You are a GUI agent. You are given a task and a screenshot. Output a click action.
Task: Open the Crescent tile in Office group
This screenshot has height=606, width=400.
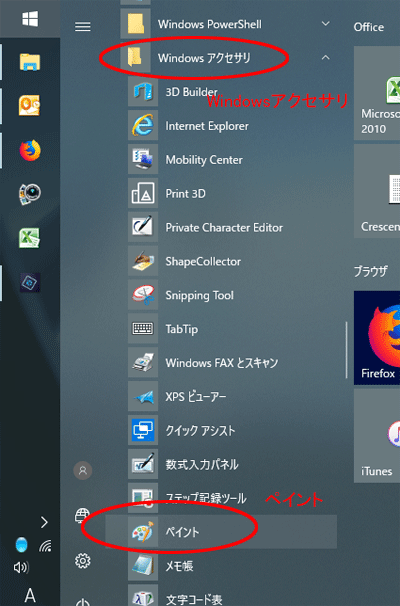[377, 191]
